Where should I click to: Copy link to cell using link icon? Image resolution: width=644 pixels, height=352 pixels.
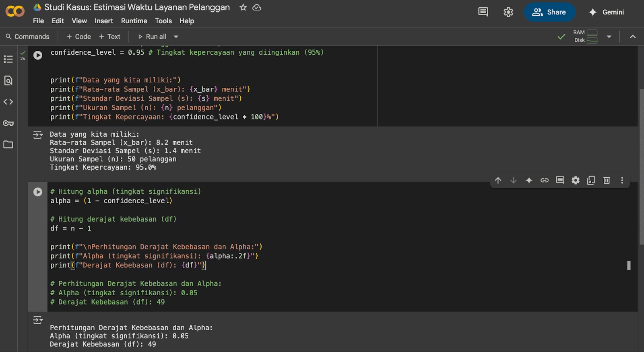coord(545,180)
